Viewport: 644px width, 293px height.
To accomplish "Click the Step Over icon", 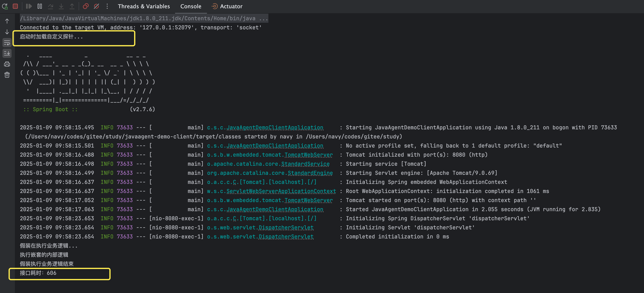I will (50, 6).
